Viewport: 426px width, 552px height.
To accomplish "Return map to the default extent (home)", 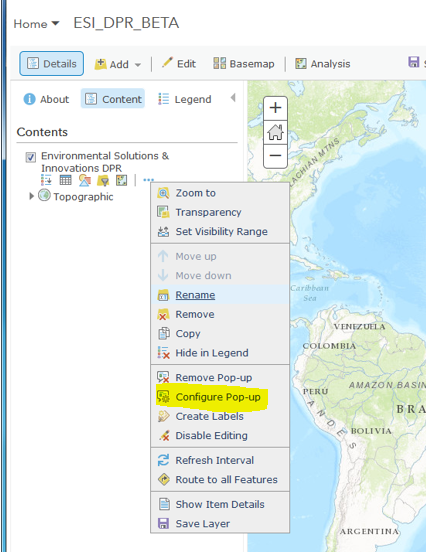I will coord(275,132).
